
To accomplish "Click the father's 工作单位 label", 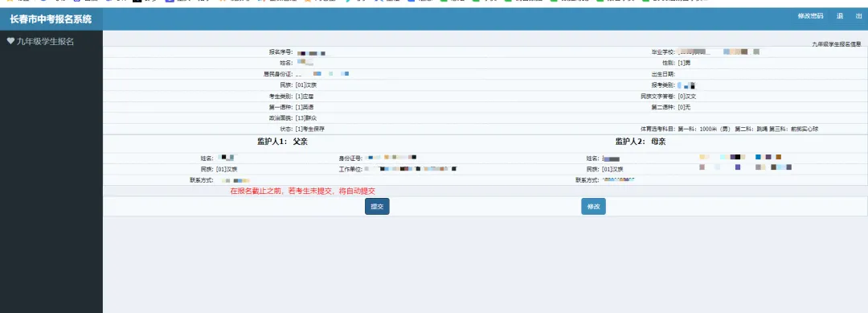I will point(350,169).
